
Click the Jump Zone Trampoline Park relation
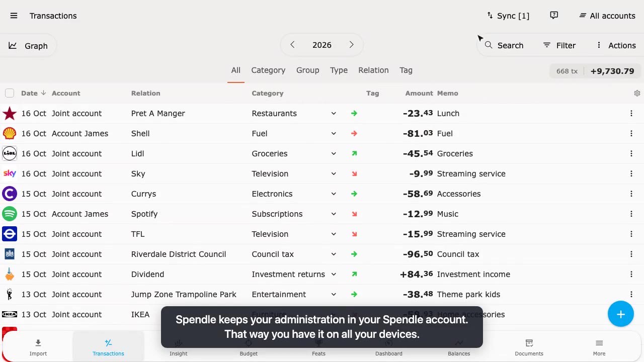coord(184,294)
